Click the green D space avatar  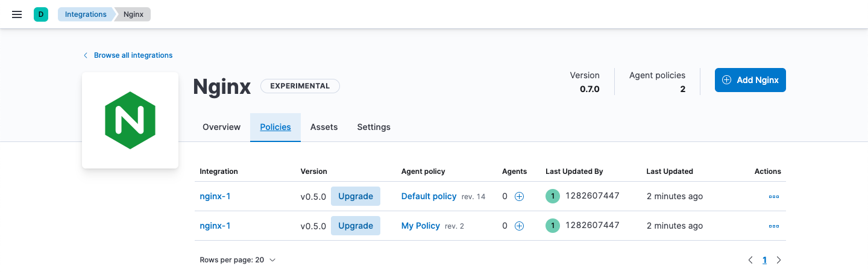click(x=40, y=14)
